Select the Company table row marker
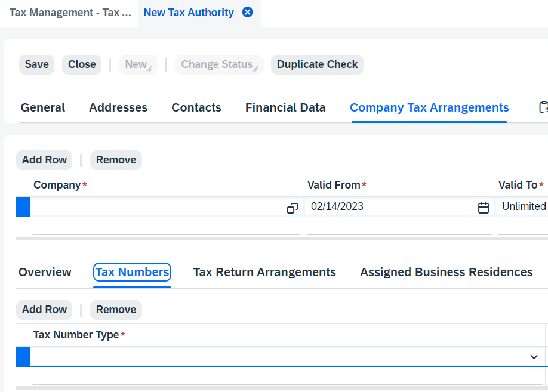 (23, 207)
